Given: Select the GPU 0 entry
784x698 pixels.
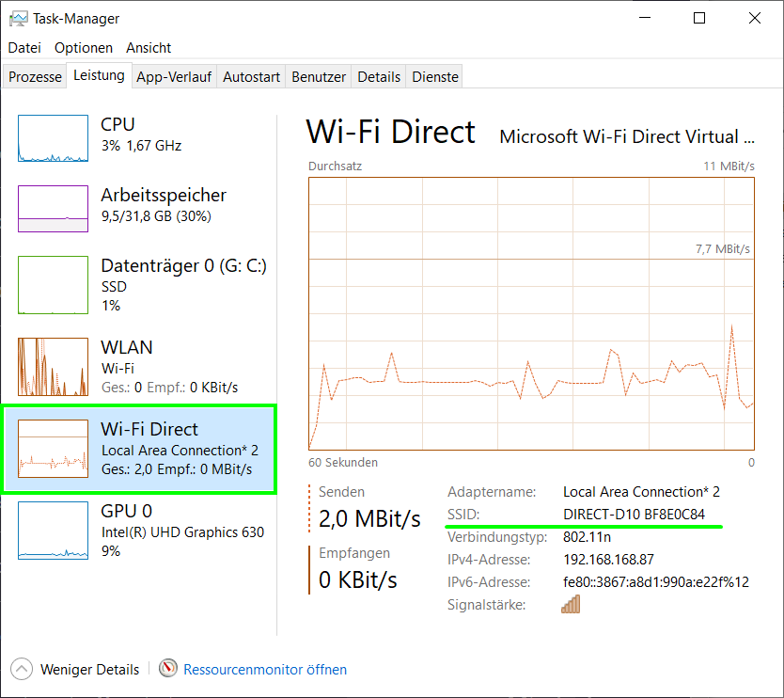Looking at the screenshot, I should [139, 531].
